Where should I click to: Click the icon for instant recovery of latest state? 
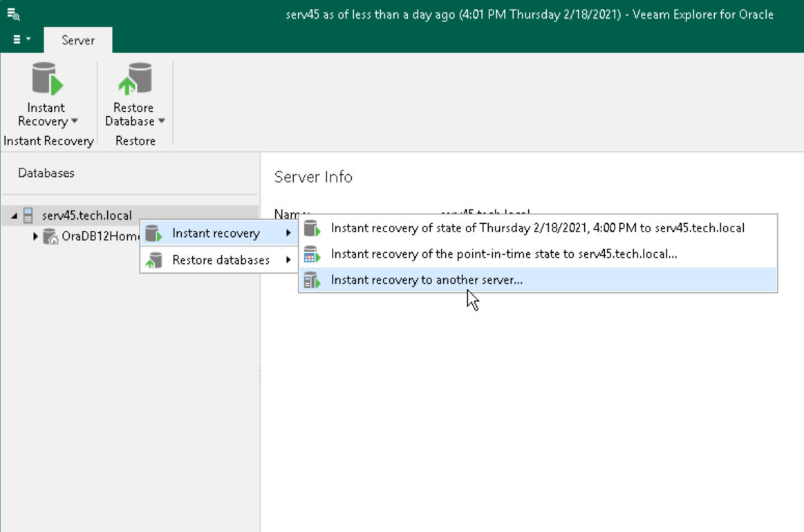click(312, 229)
